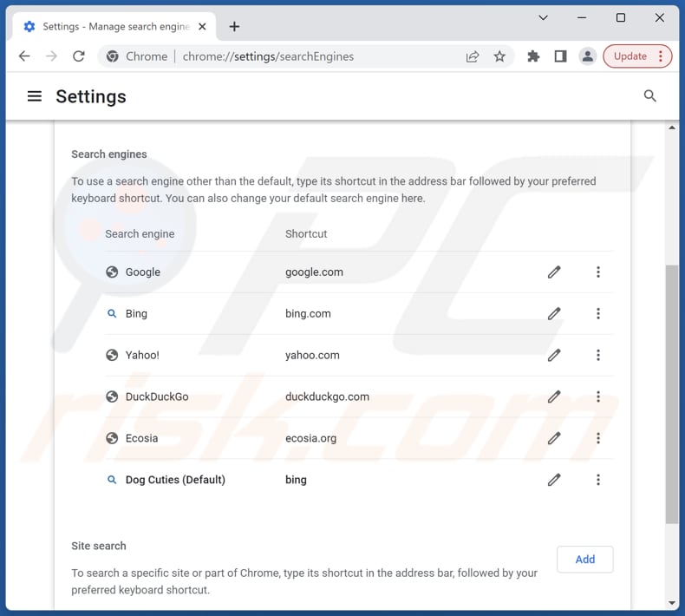Click the ecosia.org shortcut text

[x=310, y=438]
